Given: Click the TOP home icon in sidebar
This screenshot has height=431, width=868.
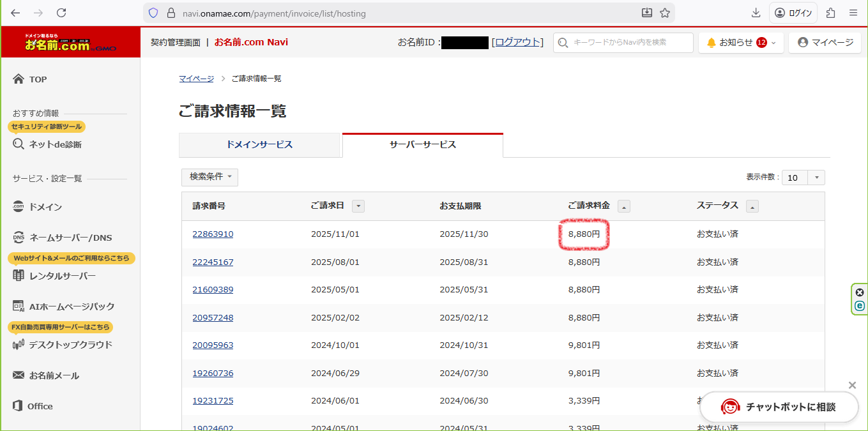Looking at the screenshot, I should [19, 79].
